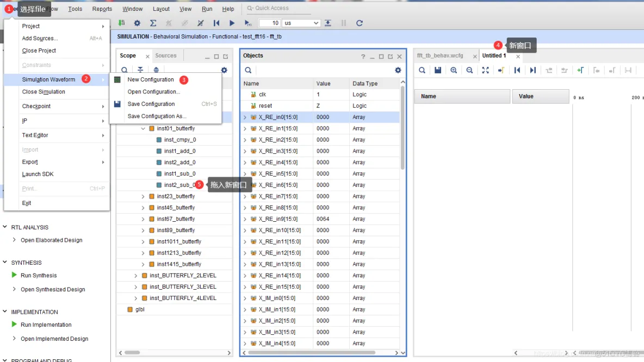Click Run Implementation in Flow Navigator
Image resolution: width=644 pixels, height=362 pixels.
pos(46,324)
